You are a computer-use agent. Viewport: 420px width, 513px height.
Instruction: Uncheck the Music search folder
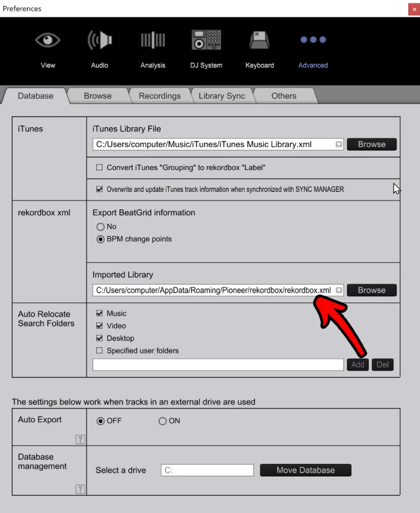click(x=99, y=314)
